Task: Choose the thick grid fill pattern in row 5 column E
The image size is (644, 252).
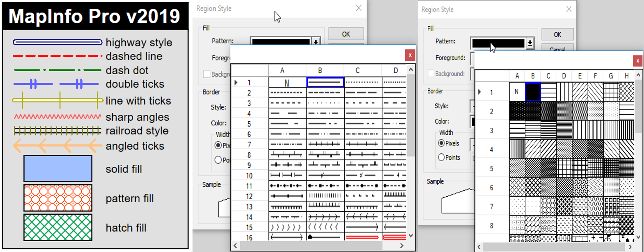Action: pos(579,168)
